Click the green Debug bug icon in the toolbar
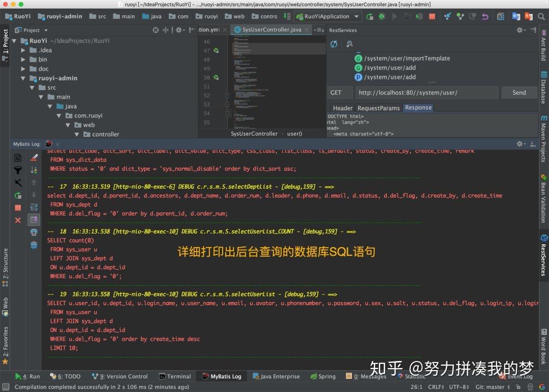The width and height of the screenshot is (549, 392). 382,16
